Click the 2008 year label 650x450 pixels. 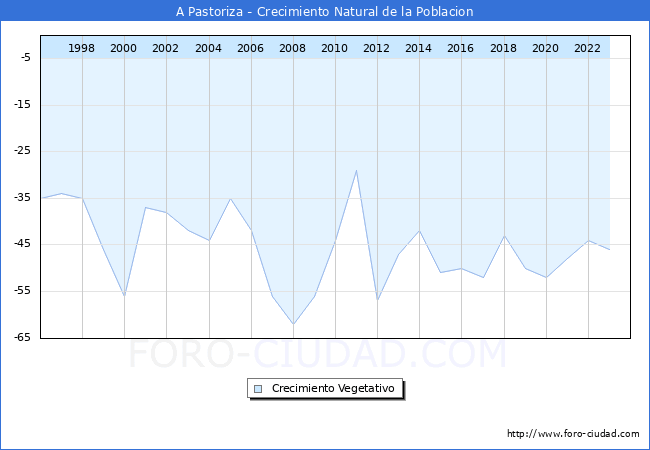[292, 48]
